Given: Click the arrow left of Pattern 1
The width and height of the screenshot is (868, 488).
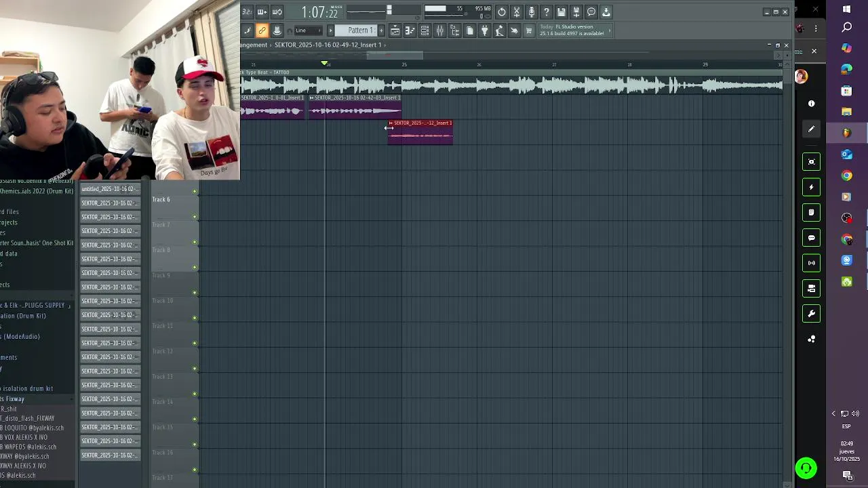Looking at the screenshot, I should tap(331, 30).
